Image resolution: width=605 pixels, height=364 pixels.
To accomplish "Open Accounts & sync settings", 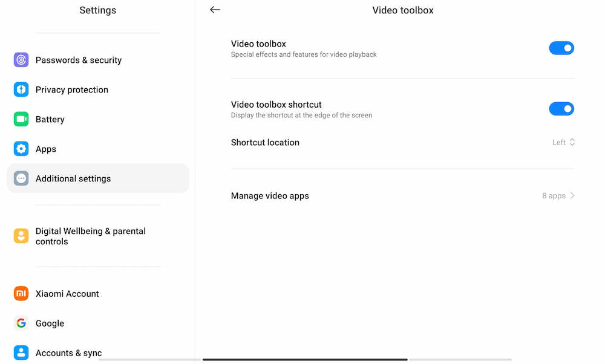I will (x=98, y=353).
